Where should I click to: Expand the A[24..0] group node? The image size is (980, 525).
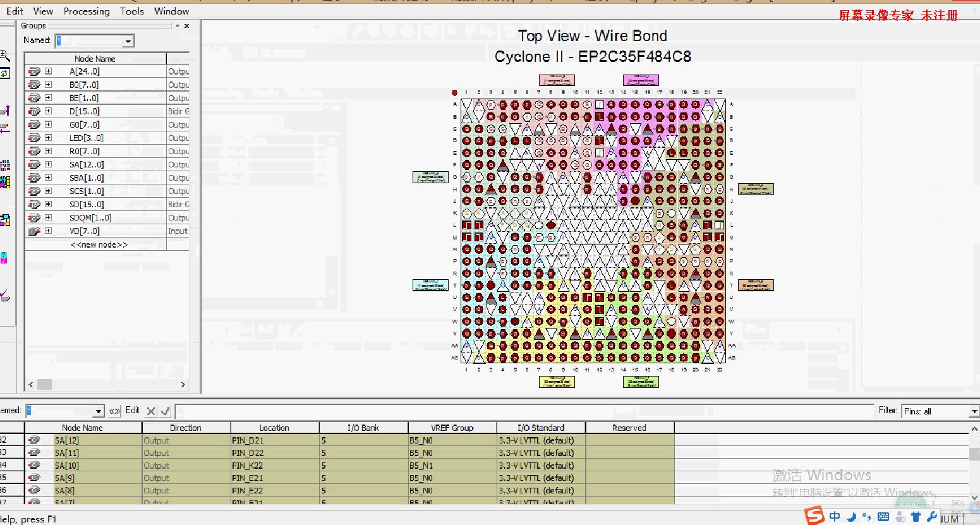(x=48, y=71)
